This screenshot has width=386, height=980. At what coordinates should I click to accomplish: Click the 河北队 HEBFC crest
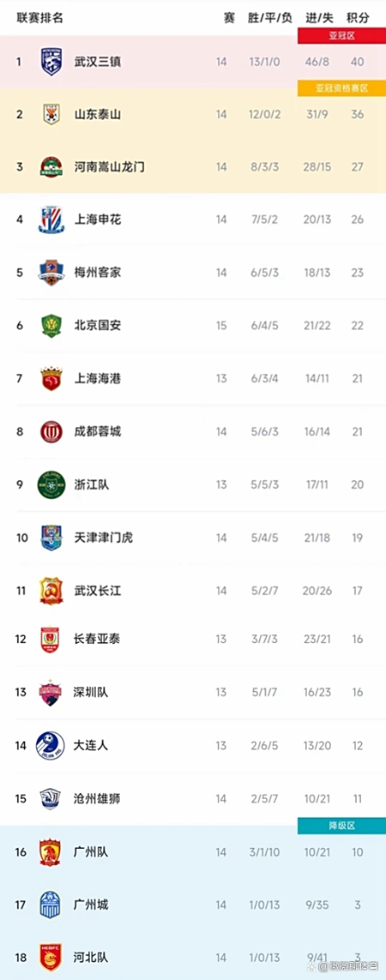(51, 958)
